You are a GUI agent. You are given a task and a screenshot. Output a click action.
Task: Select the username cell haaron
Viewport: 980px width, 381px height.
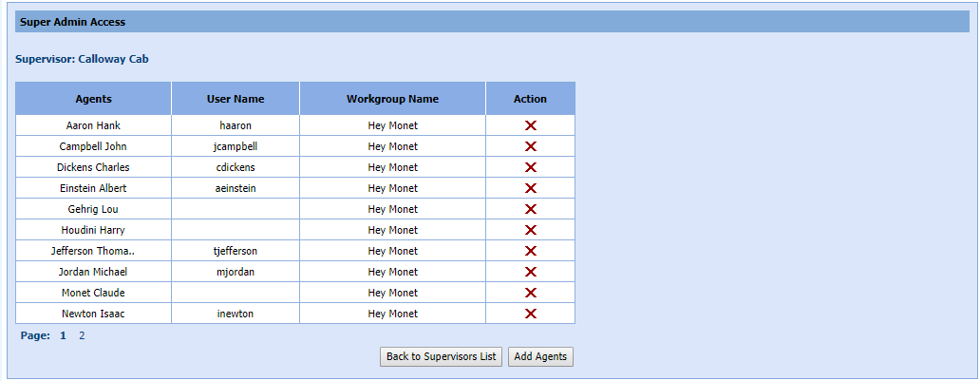pos(236,125)
